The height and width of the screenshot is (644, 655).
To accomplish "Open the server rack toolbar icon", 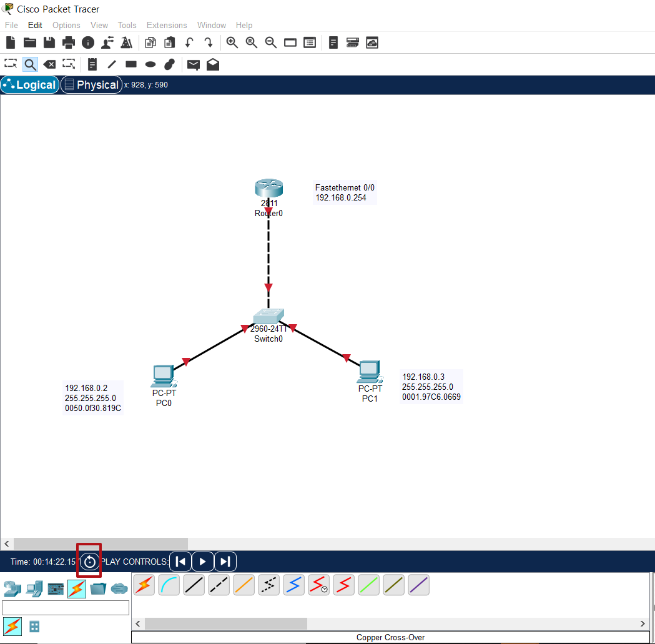I will tap(333, 42).
